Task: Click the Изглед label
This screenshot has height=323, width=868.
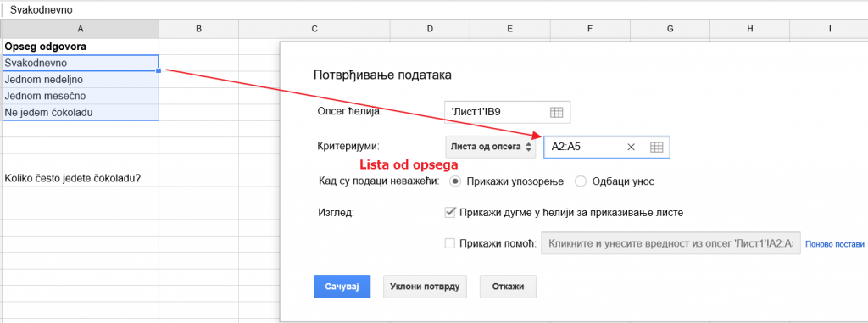Action: click(x=336, y=212)
